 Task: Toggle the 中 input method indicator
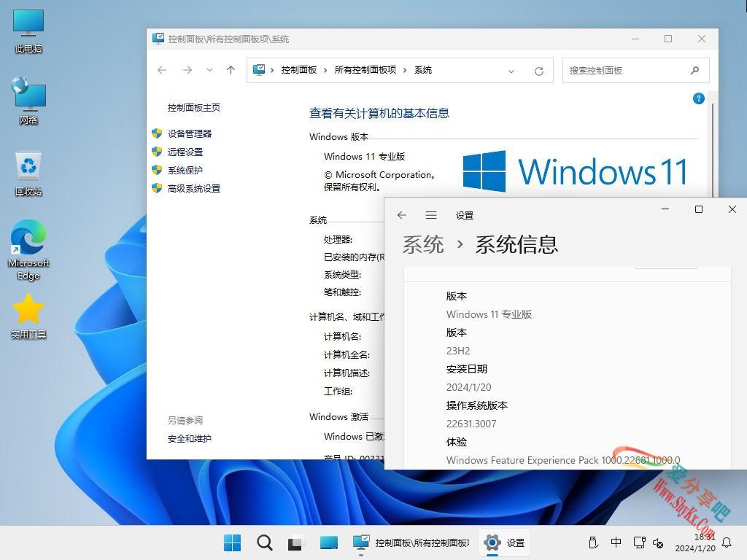[x=616, y=542]
